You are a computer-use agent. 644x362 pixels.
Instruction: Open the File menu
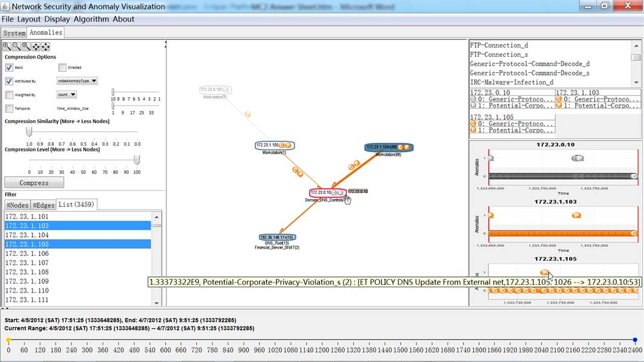(x=7, y=19)
